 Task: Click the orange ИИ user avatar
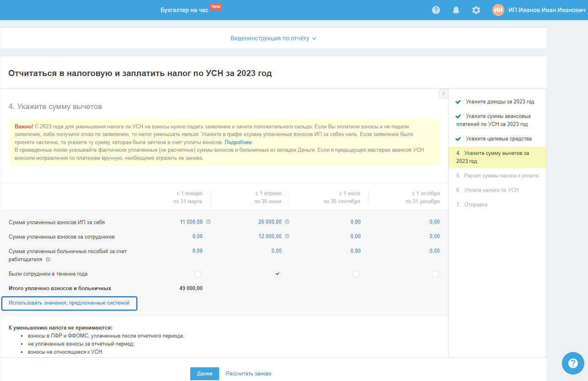pyautogui.click(x=498, y=10)
